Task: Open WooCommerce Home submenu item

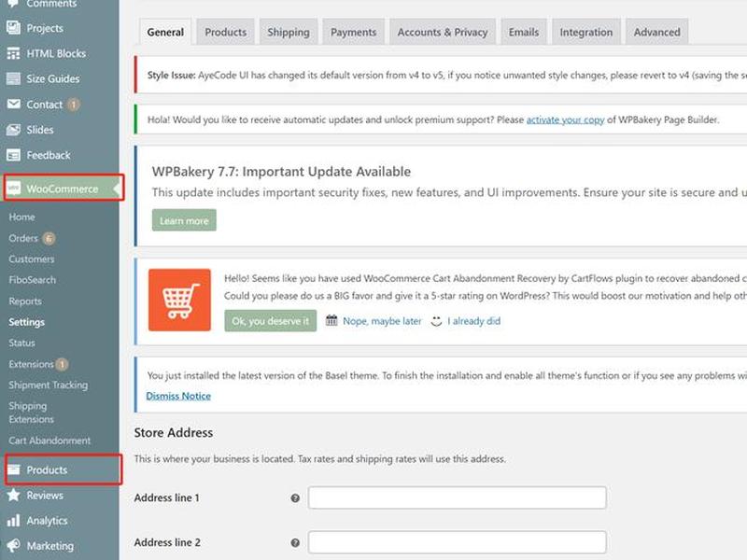Action: [21, 217]
